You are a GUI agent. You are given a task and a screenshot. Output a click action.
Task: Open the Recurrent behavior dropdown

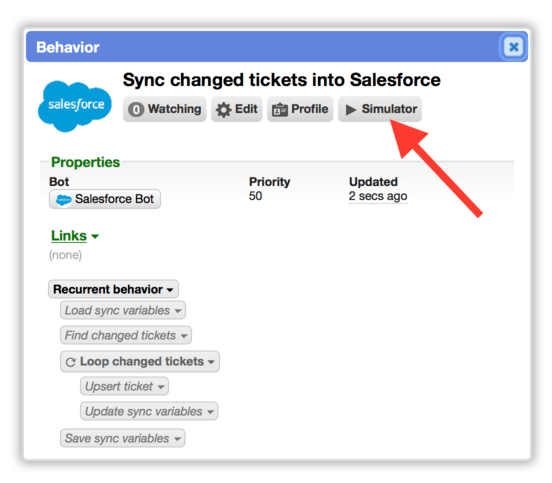[x=113, y=289]
